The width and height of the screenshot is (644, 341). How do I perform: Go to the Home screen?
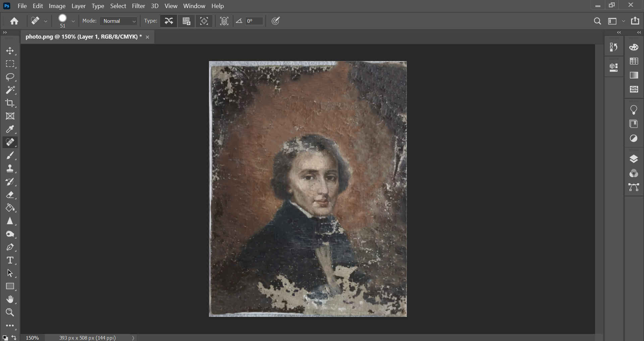click(14, 21)
